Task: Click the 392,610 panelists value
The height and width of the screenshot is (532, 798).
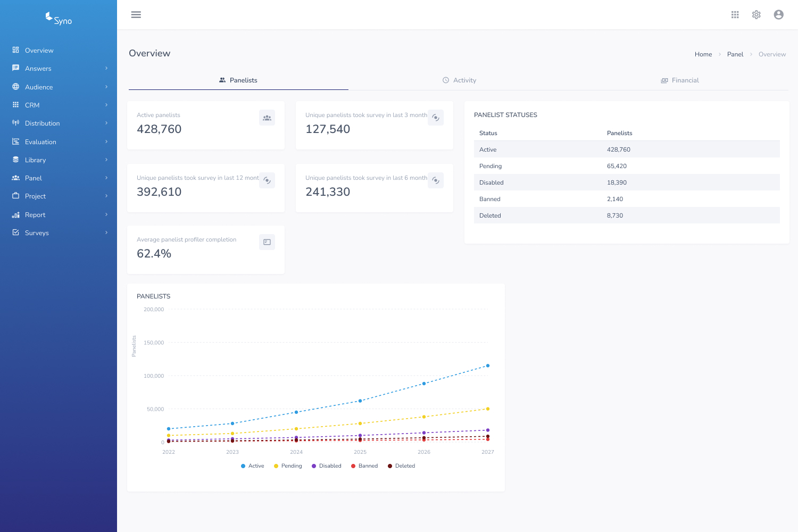Action: (x=159, y=192)
